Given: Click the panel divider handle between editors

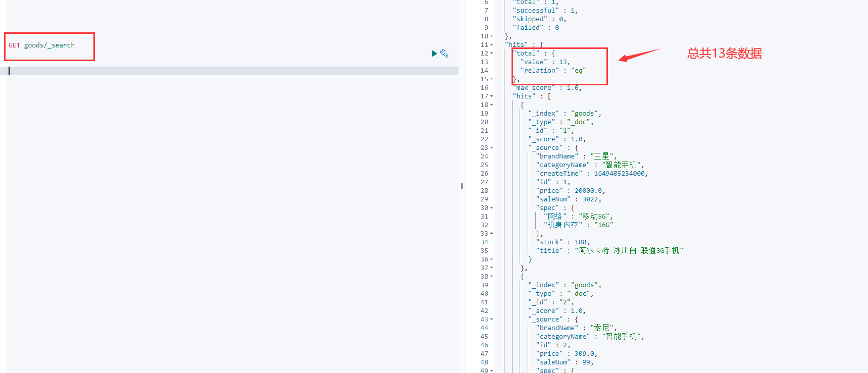Looking at the screenshot, I should tap(462, 186).
